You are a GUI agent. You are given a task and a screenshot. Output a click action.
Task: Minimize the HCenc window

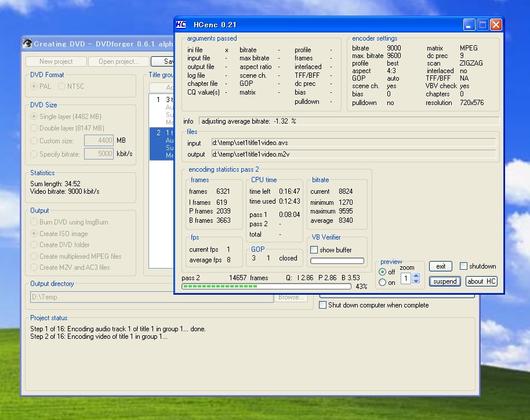click(x=469, y=25)
